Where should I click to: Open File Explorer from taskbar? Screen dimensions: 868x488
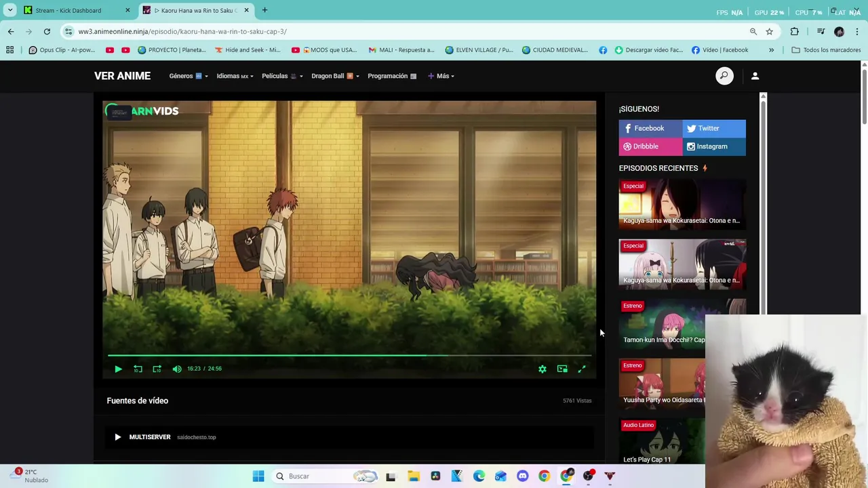click(414, 476)
